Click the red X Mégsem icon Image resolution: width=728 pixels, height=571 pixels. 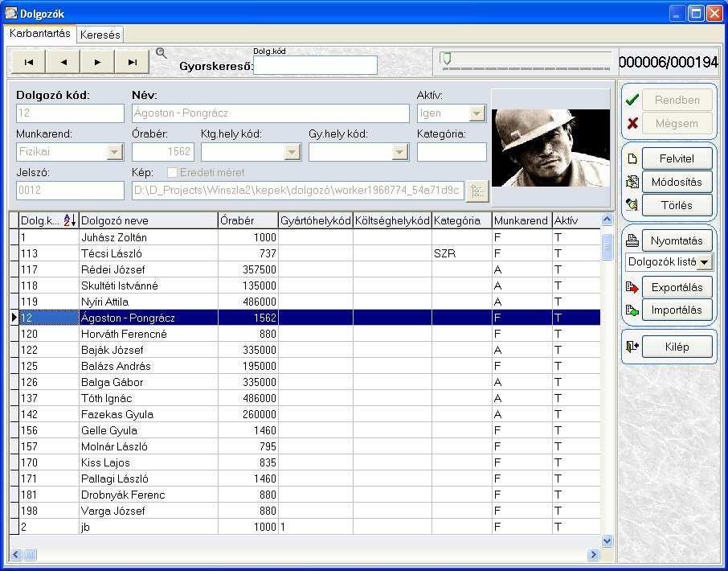pos(632,124)
